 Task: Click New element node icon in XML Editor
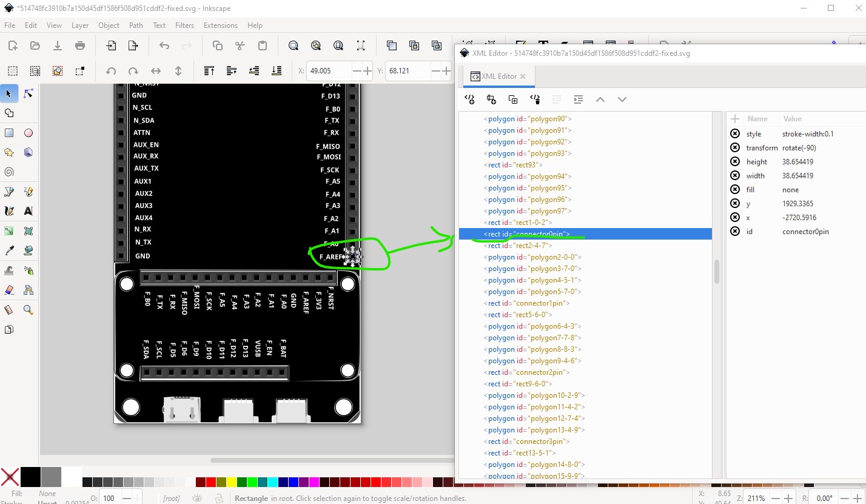[469, 99]
